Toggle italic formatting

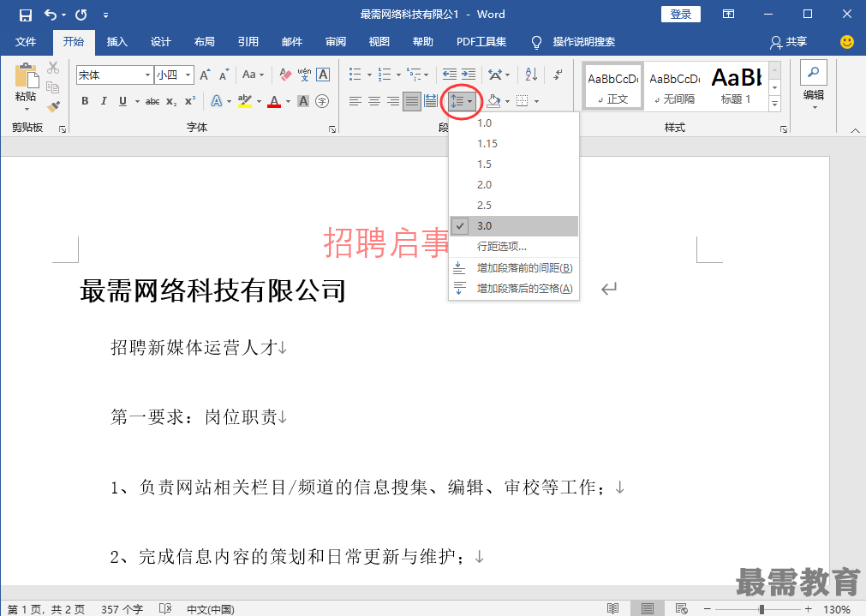[104, 101]
